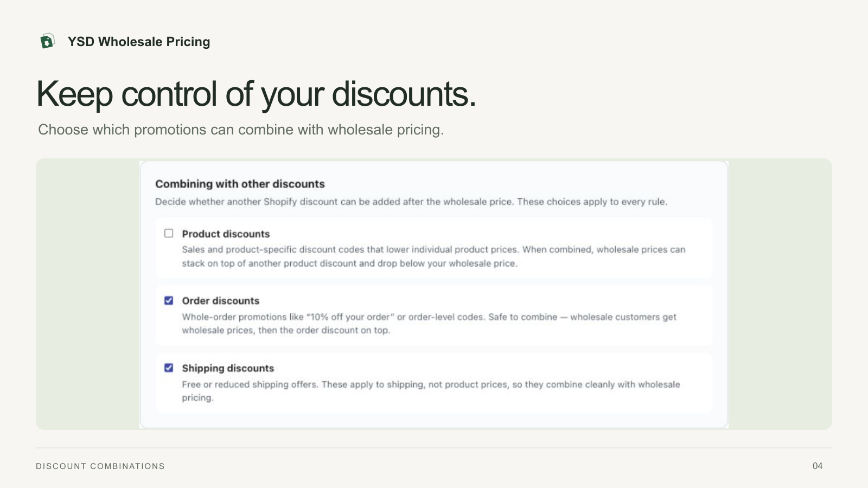This screenshot has height=488, width=868.
Task: Click the Shipping discounts label
Action: pos(228,368)
